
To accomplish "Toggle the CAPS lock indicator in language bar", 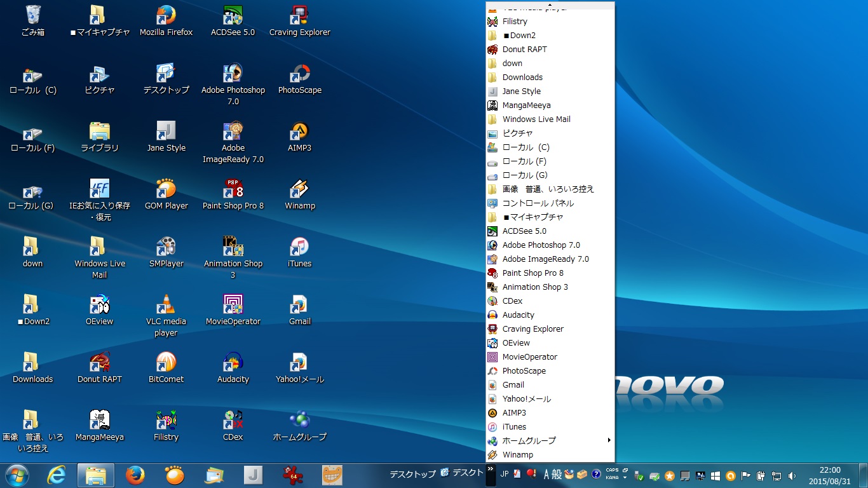I will click(612, 470).
